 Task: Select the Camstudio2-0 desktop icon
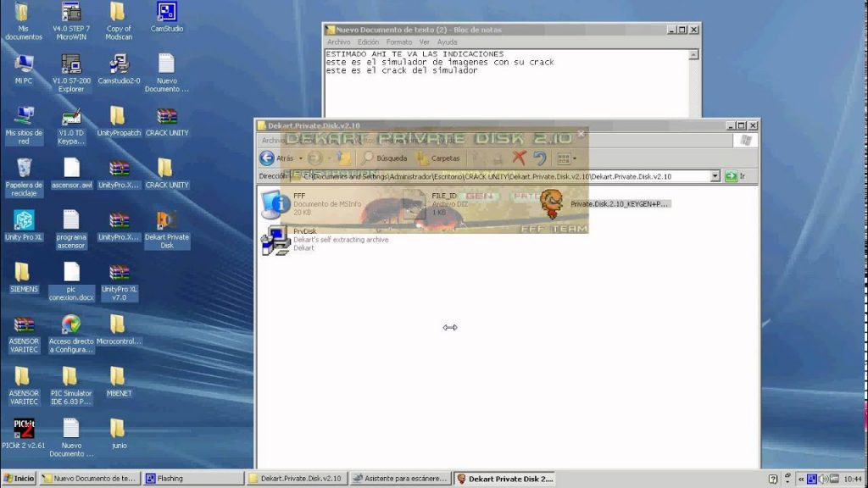coord(119,69)
